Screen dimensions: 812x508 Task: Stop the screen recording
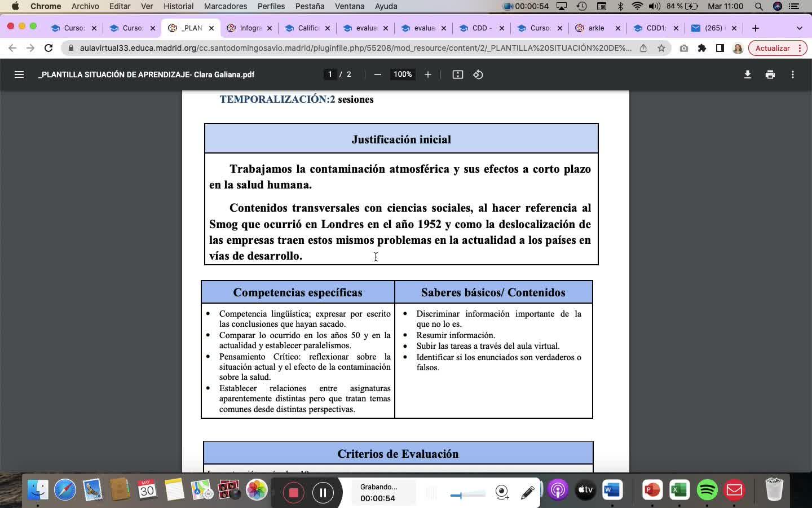tap(293, 493)
